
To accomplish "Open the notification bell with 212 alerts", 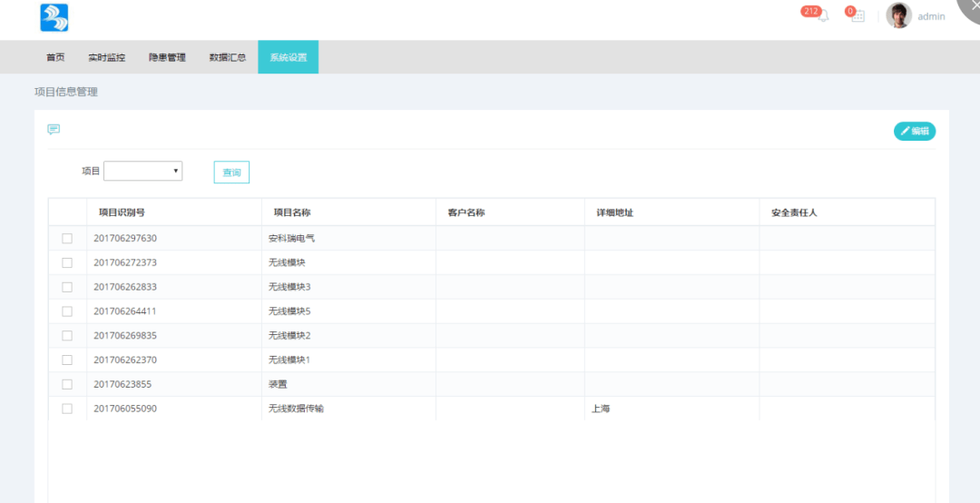I will [822, 15].
